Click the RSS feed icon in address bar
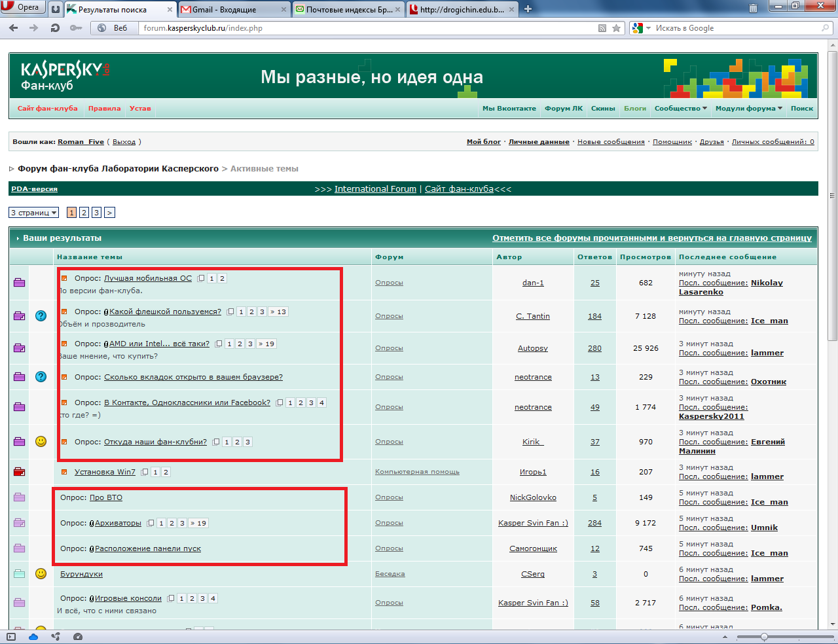Image resolution: width=838 pixels, height=644 pixels. [x=602, y=28]
